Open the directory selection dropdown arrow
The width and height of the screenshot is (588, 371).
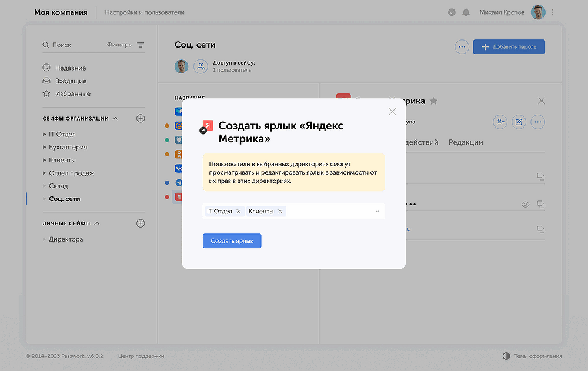pos(377,212)
